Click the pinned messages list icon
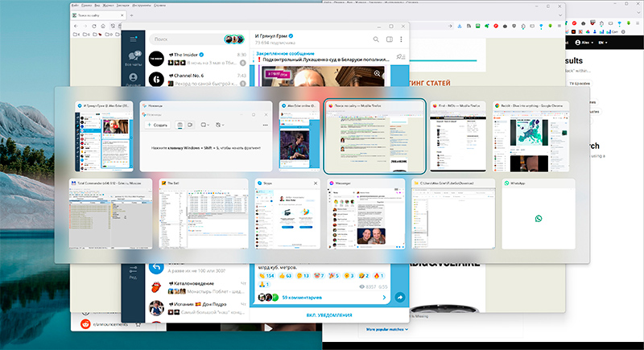 (401, 56)
